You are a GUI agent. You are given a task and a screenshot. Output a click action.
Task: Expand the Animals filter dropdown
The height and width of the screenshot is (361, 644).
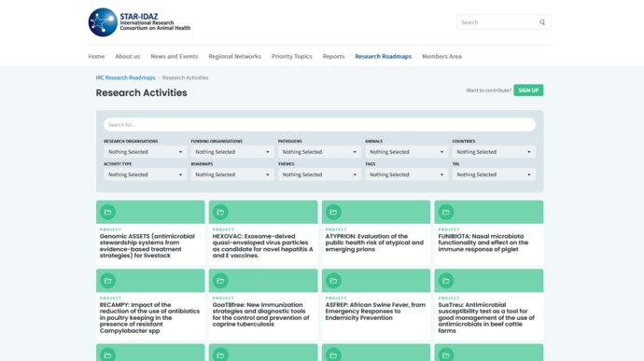407,152
